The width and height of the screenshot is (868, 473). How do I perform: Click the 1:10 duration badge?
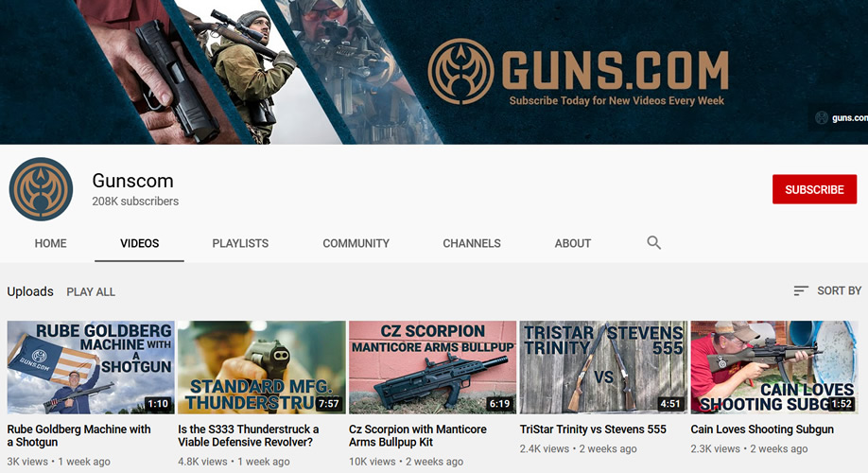pyautogui.click(x=158, y=404)
